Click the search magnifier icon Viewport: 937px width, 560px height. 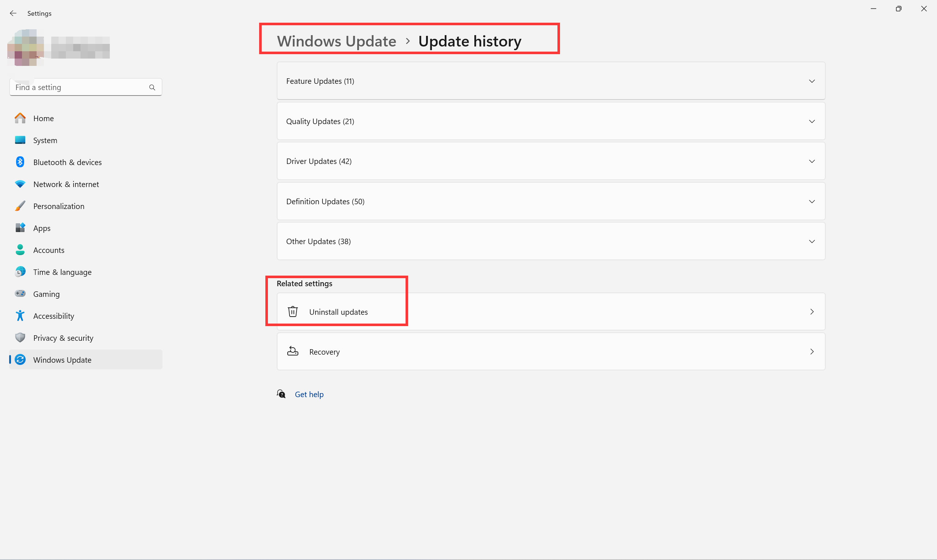click(x=152, y=87)
